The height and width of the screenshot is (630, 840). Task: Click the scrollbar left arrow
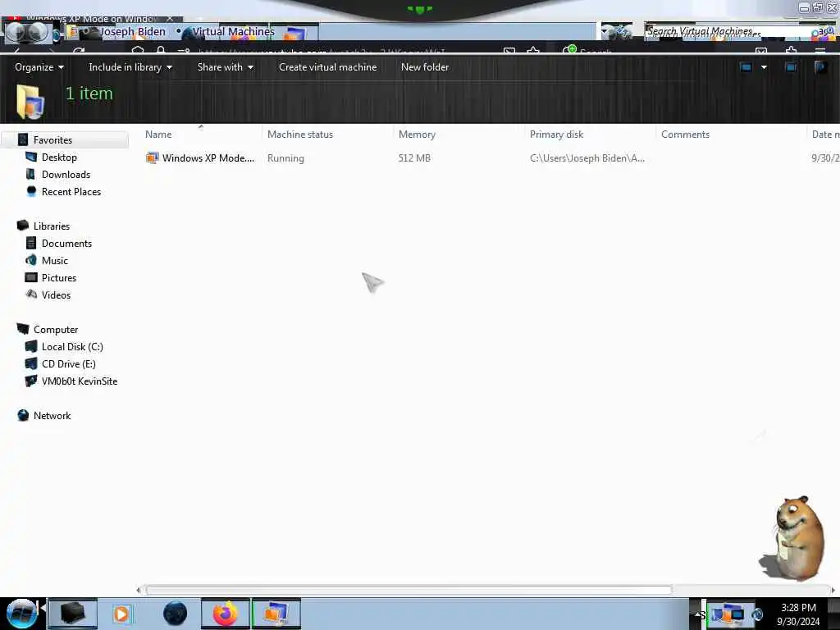(x=138, y=590)
